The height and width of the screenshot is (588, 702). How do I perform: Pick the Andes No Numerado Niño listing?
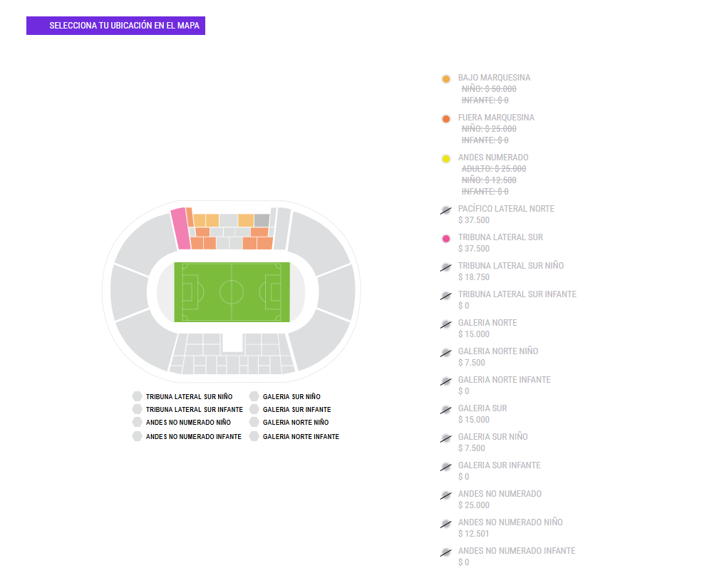510,522
